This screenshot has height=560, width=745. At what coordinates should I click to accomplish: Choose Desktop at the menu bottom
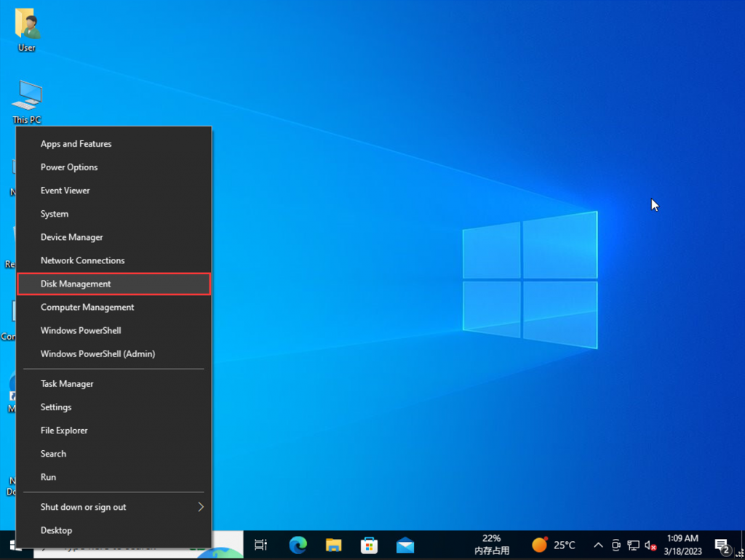coord(114,530)
